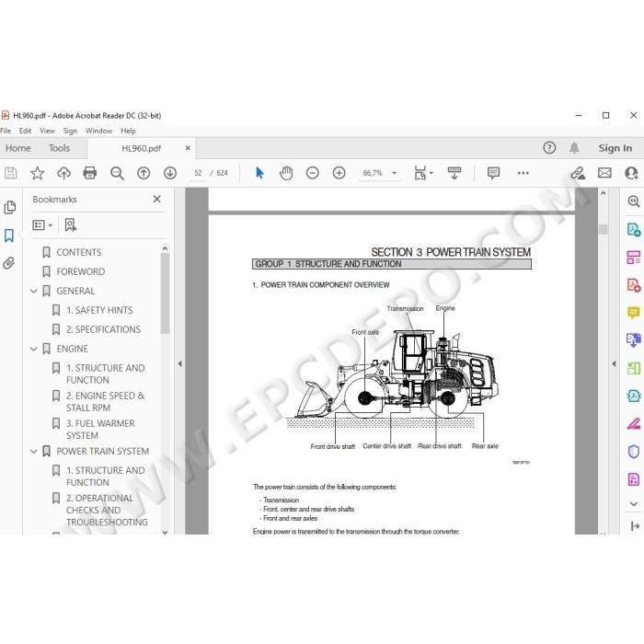Activate the selection arrow tool
The image size is (644, 644).
259,173
